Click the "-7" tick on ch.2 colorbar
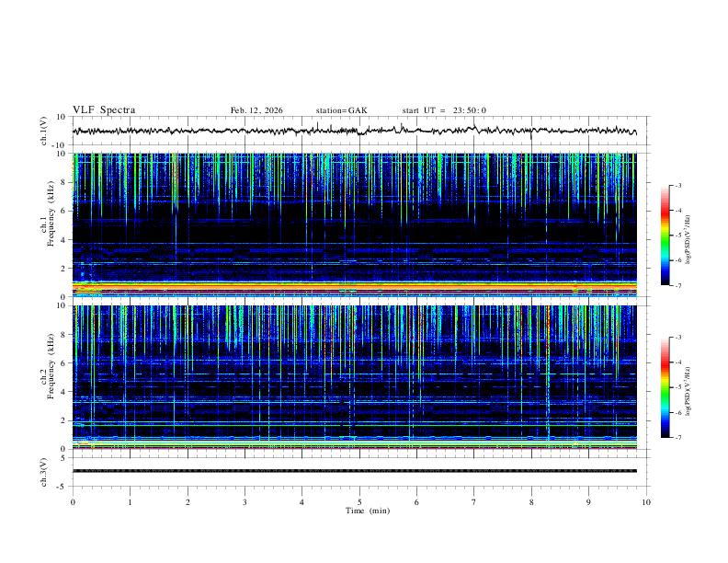 tap(677, 437)
